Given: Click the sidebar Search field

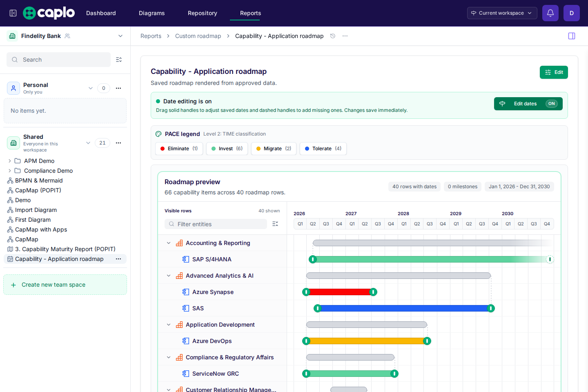Looking at the screenshot, I should (x=58, y=60).
